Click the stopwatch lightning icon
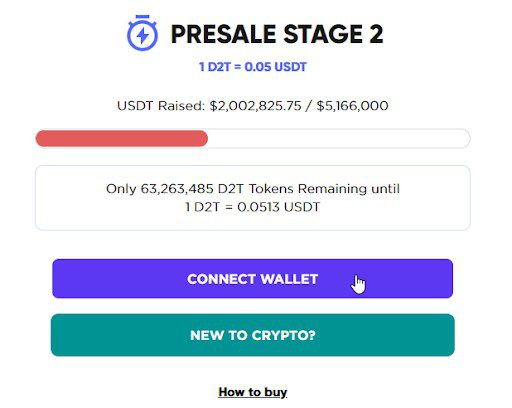Screen dimensions: 512x408 [142, 33]
